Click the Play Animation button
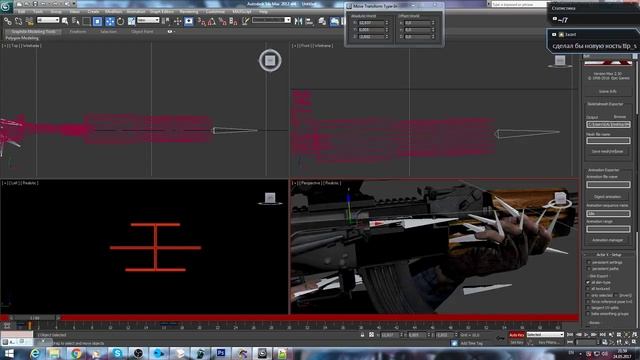This screenshot has height=360, width=640. (x=587, y=335)
